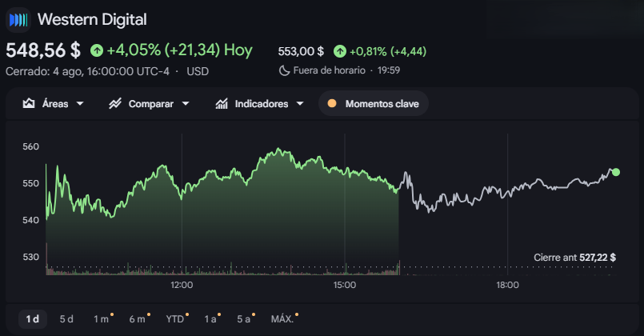Click the 550 y-axis label
Image resolution: width=644 pixels, height=336 pixels.
pos(31,183)
